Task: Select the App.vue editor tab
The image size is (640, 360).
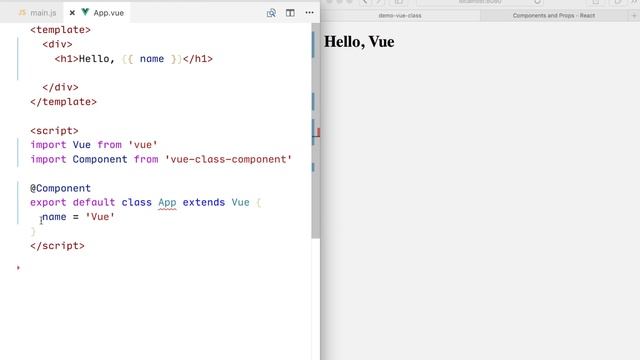Action: (108, 13)
